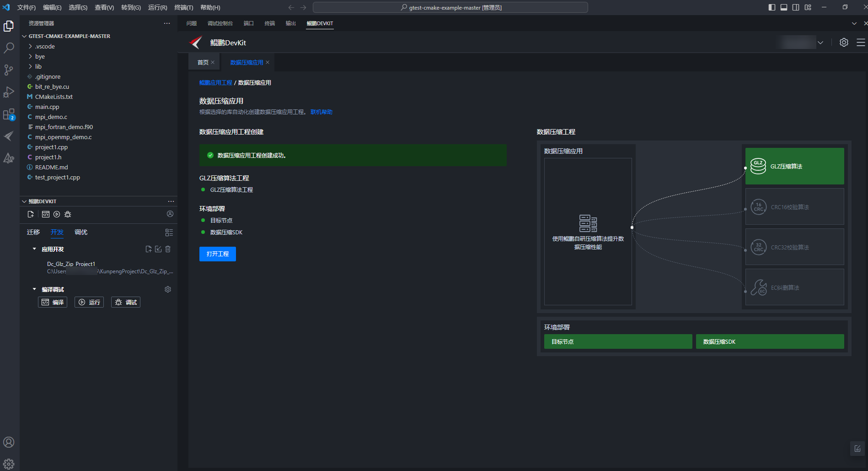Viewport: 868px width, 471px height.
Task: Click the import project icon in 应用开发 row
Action: 158,249
